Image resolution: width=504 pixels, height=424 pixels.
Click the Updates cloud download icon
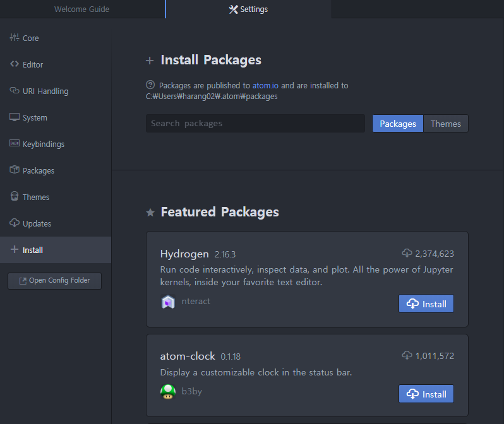tap(15, 223)
